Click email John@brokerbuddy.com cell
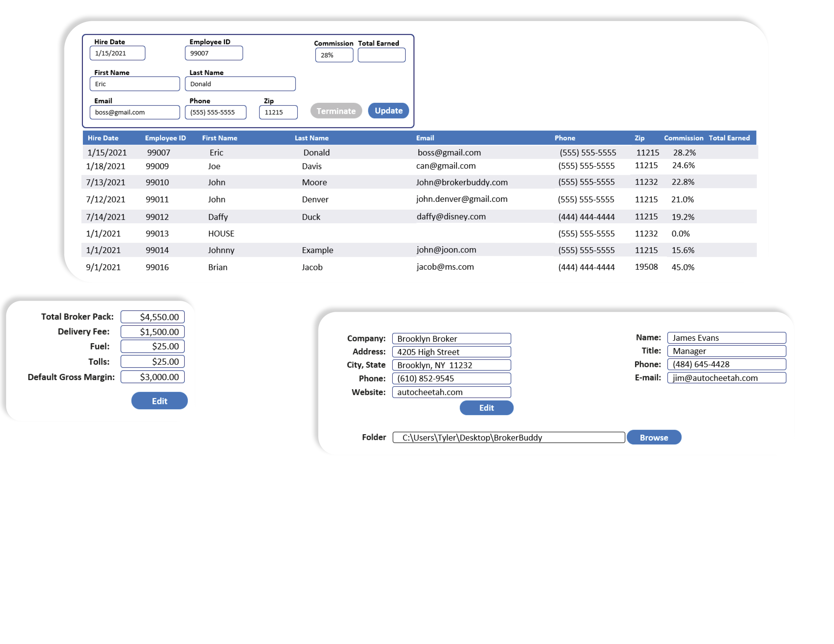 pos(462,182)
